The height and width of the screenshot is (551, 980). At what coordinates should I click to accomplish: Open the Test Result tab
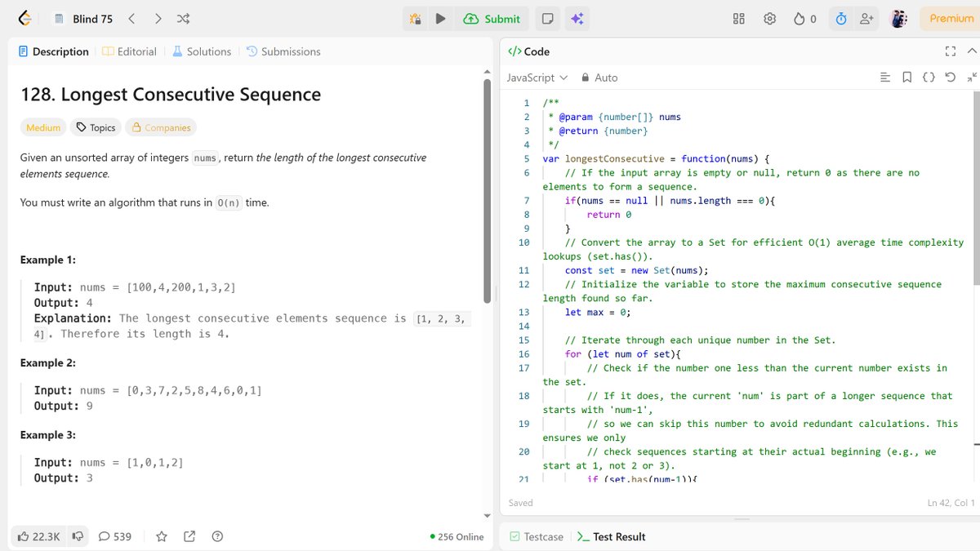click(x=611, y=536)
